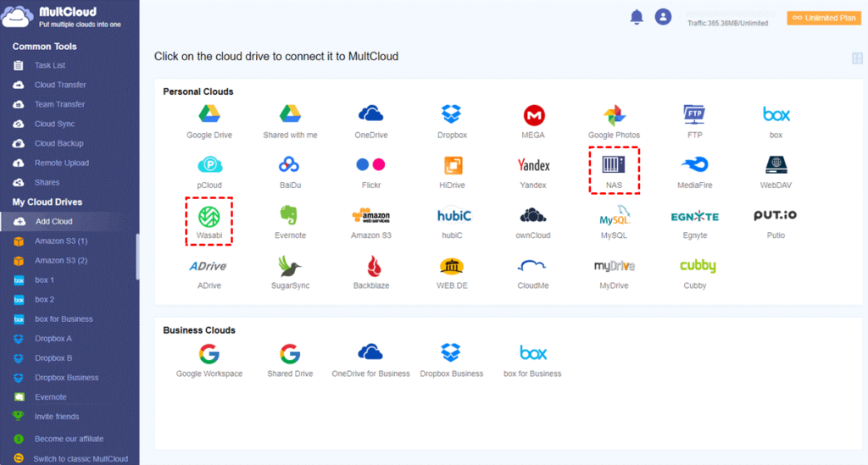Connect Google Drive cloud
The image size is (868, 465).
click(x=209, y=122)
